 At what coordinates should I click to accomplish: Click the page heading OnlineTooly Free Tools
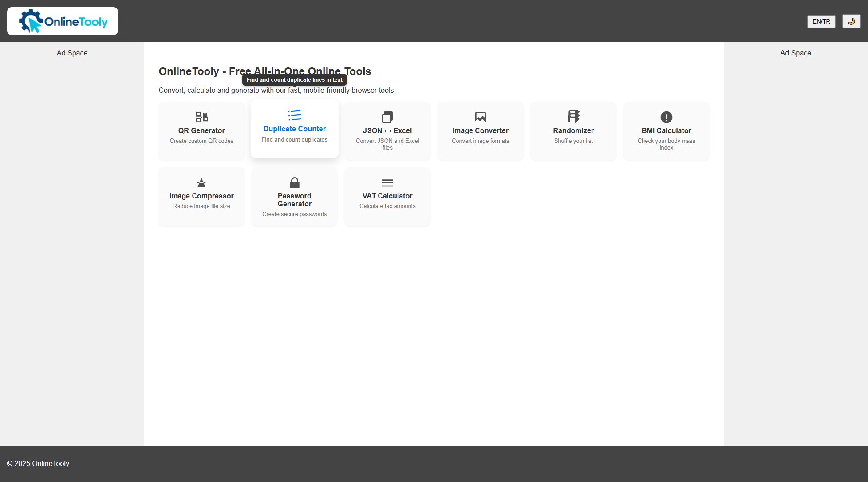(x=265, y=71)
